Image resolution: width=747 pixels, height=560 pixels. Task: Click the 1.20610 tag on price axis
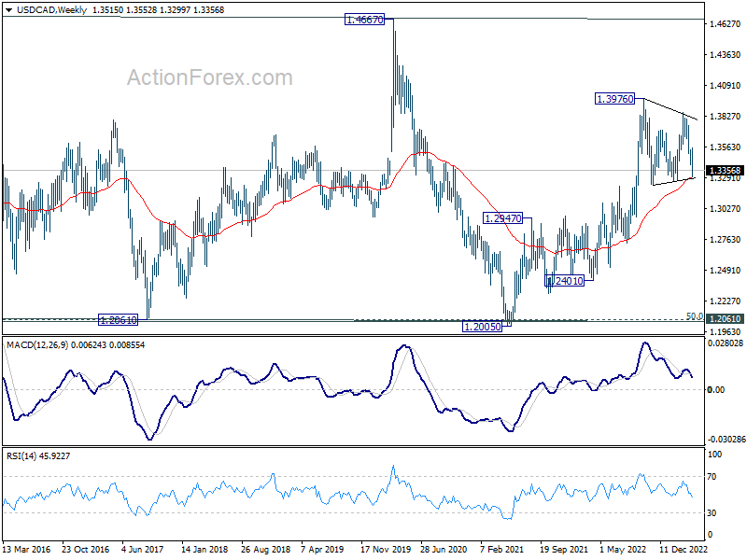point(725,318)
